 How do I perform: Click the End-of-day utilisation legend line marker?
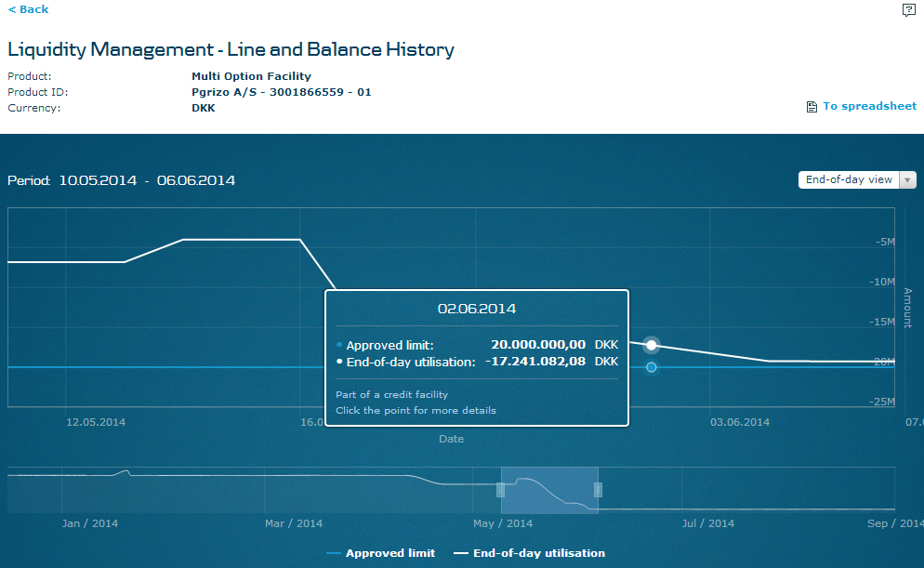pyautogui.click(x=461, y=553)
